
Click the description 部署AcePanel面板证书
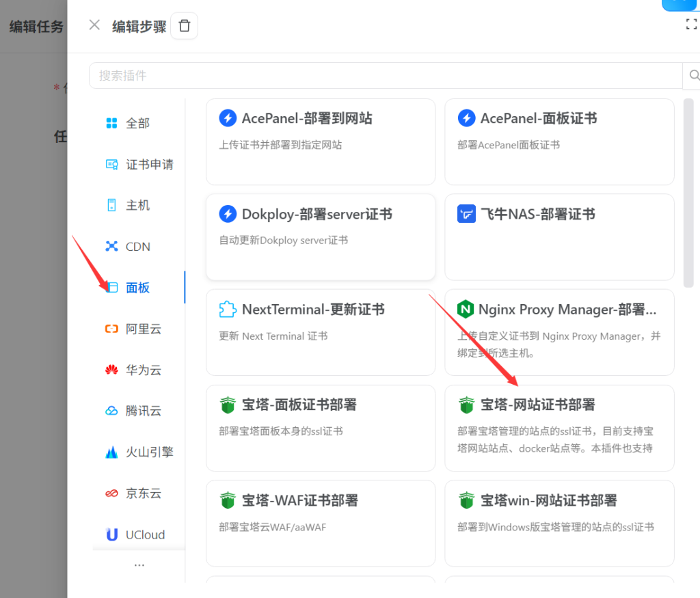coord(509,145)
